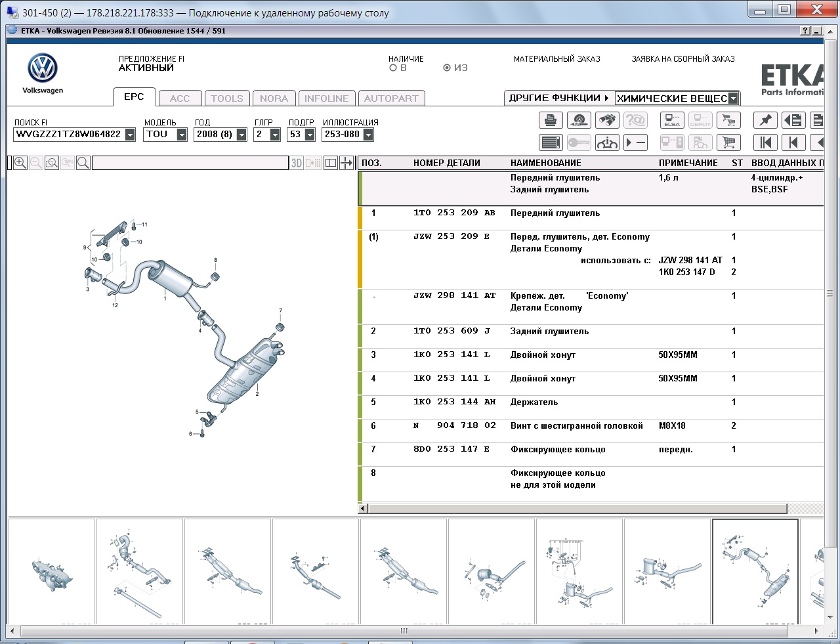The image size is (840, 644).
Task: Select part 1K0 253 144 AH Держатель
Action: point(591,408)
